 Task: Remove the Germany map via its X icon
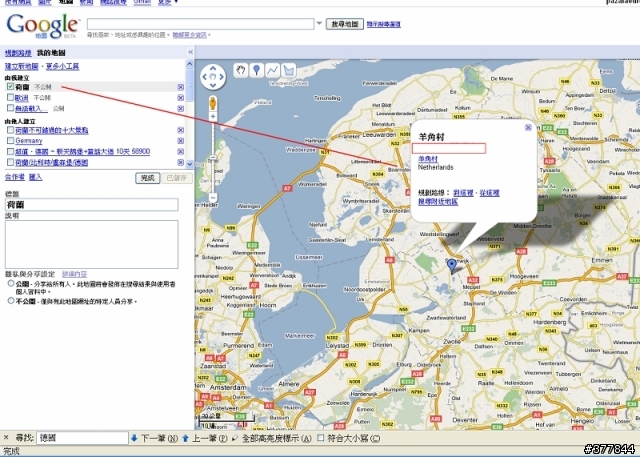pyautogui.click(x=180, y=141)
